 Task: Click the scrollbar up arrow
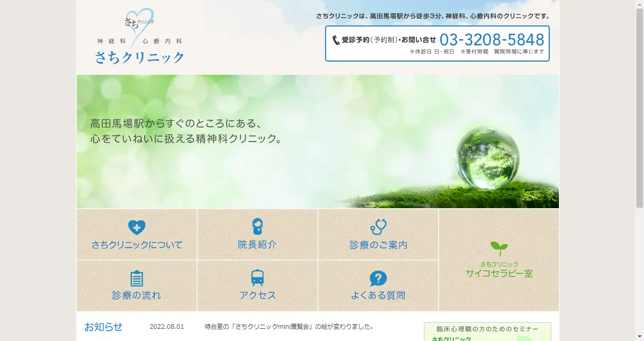(640, 4)
